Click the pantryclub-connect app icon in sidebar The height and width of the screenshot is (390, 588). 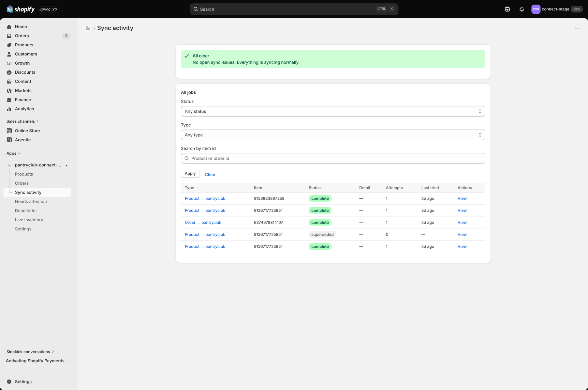[x=9, y=165]
